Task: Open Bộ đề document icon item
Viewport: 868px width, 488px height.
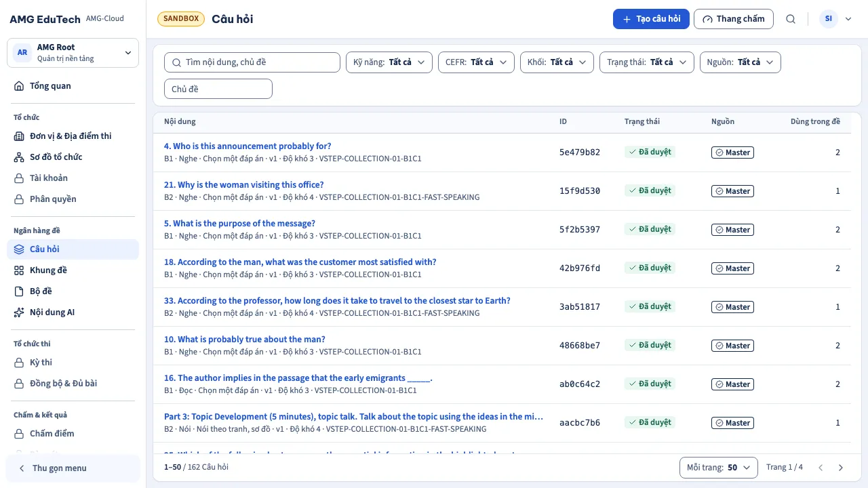Action: 19,291
